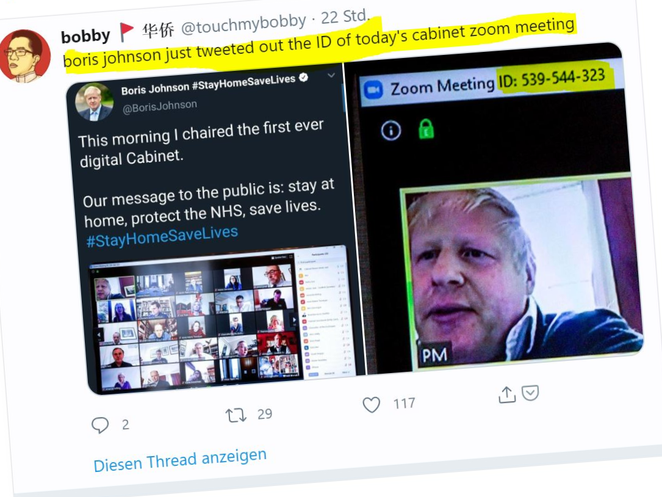This screenshot has height=497, width=662.
Task: Click the verified badge beside Boris Johnson
Action: (303, 77)
